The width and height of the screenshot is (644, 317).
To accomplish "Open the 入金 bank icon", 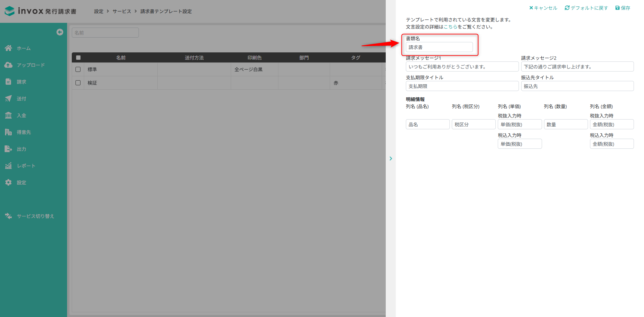I will 8,115.
